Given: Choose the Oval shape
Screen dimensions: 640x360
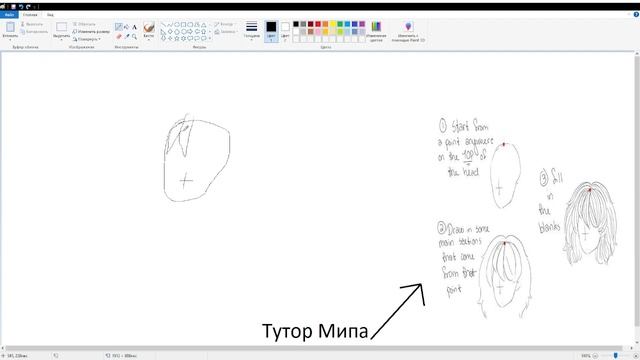Looking at the screenshot, I should (x=177, y=25).
